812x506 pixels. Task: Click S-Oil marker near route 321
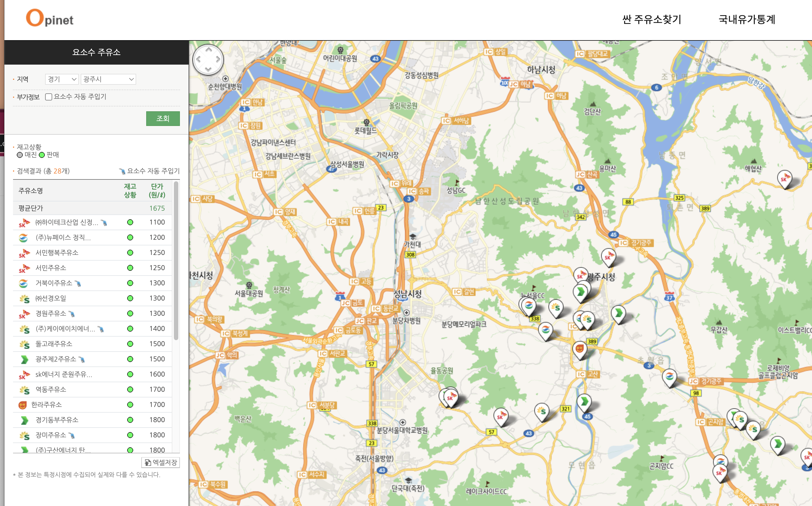point(542,411)
